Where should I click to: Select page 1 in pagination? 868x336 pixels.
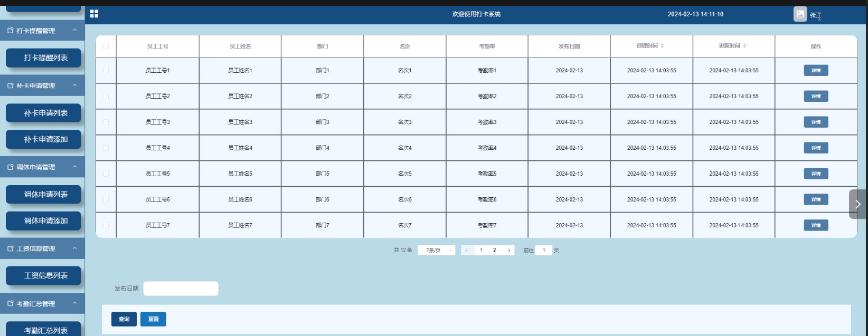pos(481,250)
